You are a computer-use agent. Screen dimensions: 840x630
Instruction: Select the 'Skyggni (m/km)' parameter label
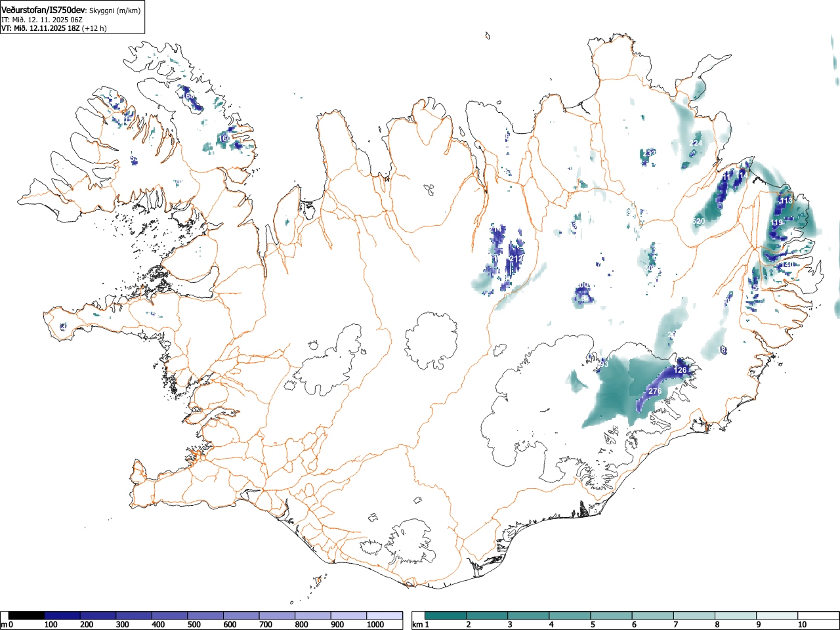pos(115,10)
